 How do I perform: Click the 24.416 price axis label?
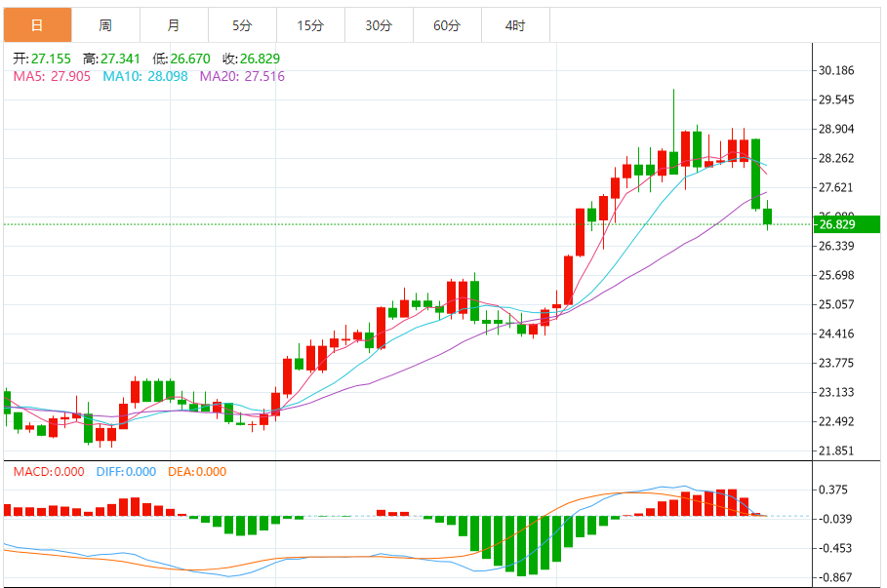(x=836, y=333)
